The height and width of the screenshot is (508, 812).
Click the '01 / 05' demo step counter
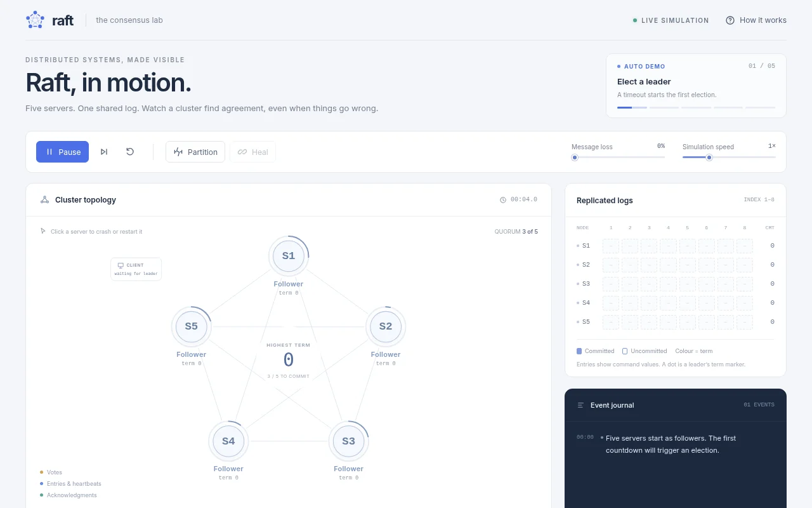click(x=761, y=66)
